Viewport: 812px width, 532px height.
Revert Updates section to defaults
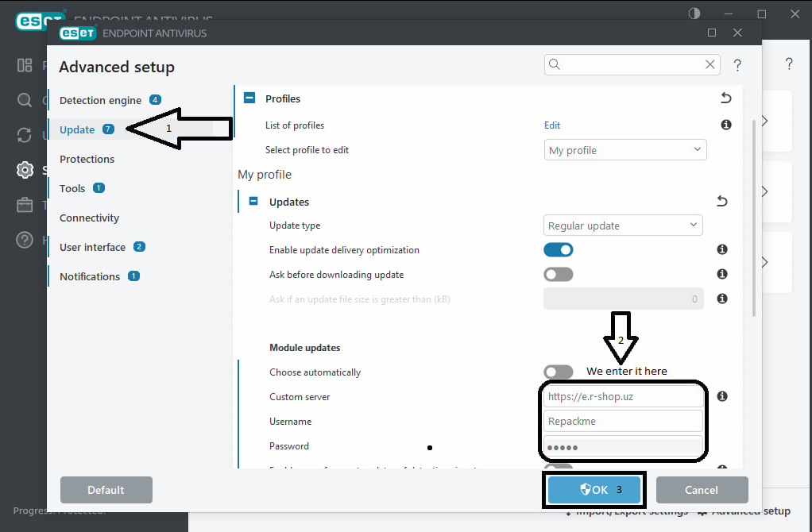click(x=722, y=201)
